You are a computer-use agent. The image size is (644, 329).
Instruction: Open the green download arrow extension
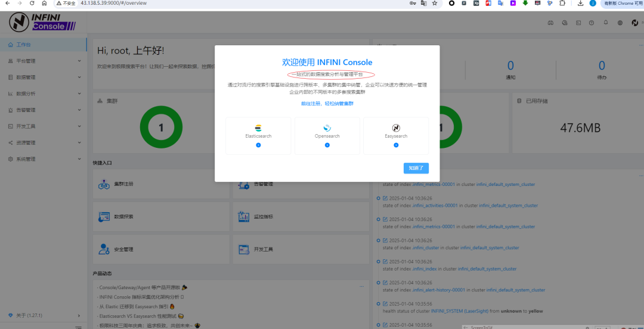coord(525,3)
